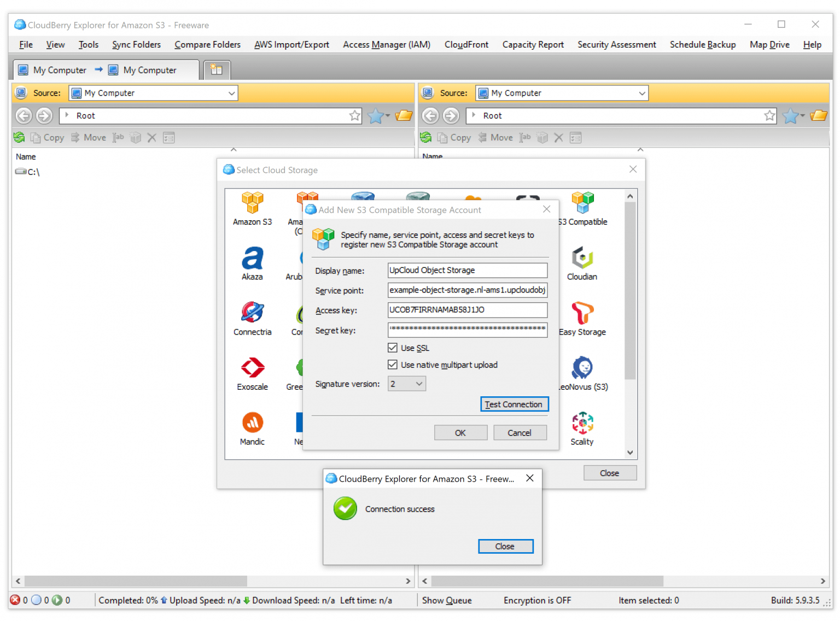Open the right pane folder icon
The image size is (840, 621).
819,115
